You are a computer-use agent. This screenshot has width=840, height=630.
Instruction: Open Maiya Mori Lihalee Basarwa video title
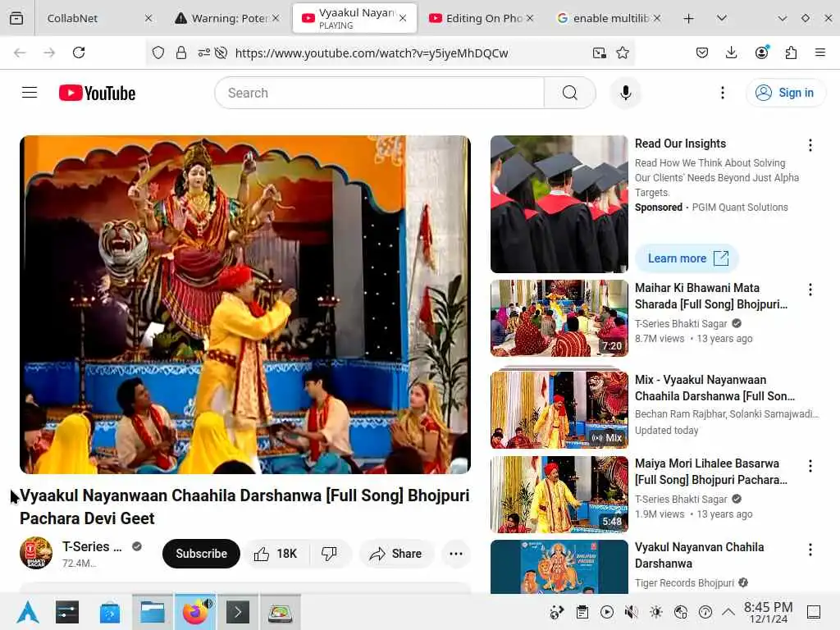coord(711,472)
